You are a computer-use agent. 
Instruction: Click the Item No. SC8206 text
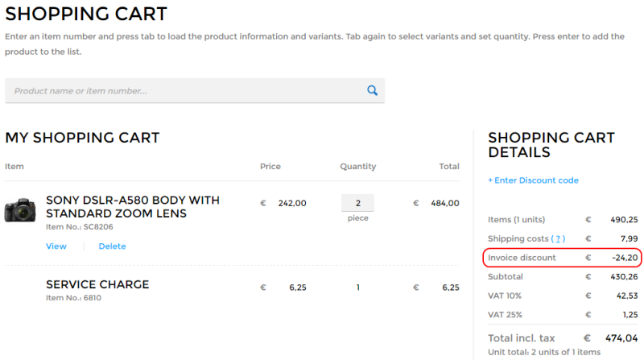pos(79,227)
